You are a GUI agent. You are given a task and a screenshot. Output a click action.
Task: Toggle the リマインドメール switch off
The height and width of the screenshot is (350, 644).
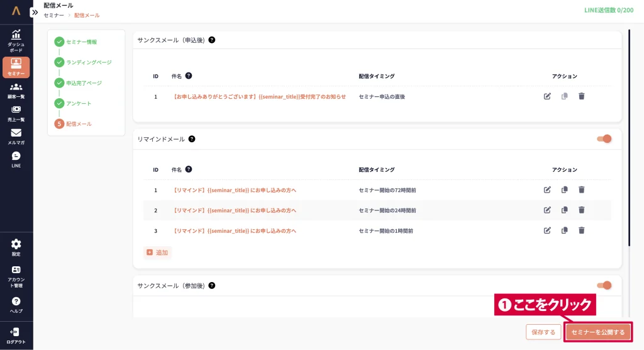(604, 138)
